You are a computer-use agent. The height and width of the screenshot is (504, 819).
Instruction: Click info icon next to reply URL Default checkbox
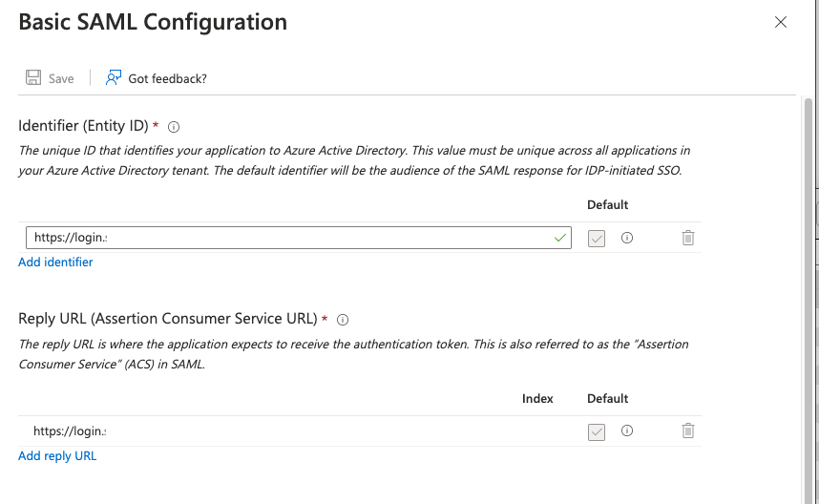(627, 431)
